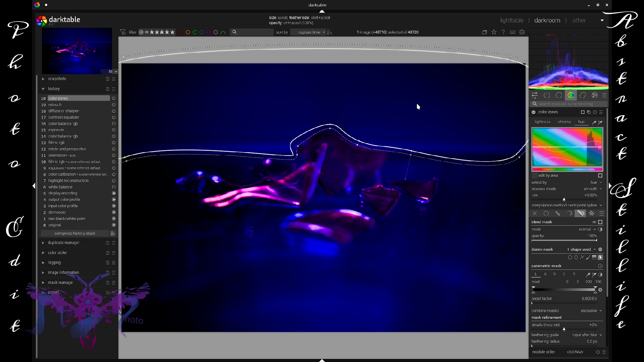Toggle blend mask visibility eye icon
Screen dimensions: 644x362
(x=594, y=222)
